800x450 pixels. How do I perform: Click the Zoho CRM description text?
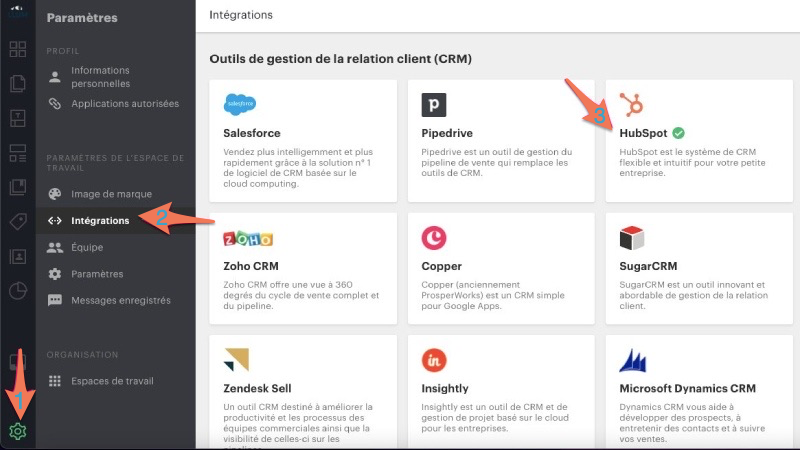tap(301, 295)
